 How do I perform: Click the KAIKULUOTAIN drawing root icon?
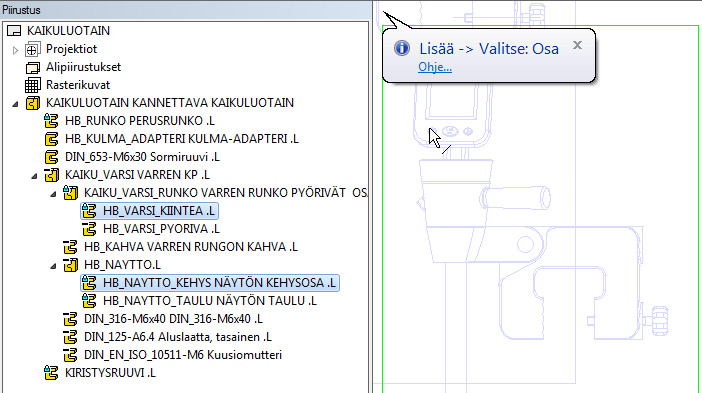click(x=14, y=31)
